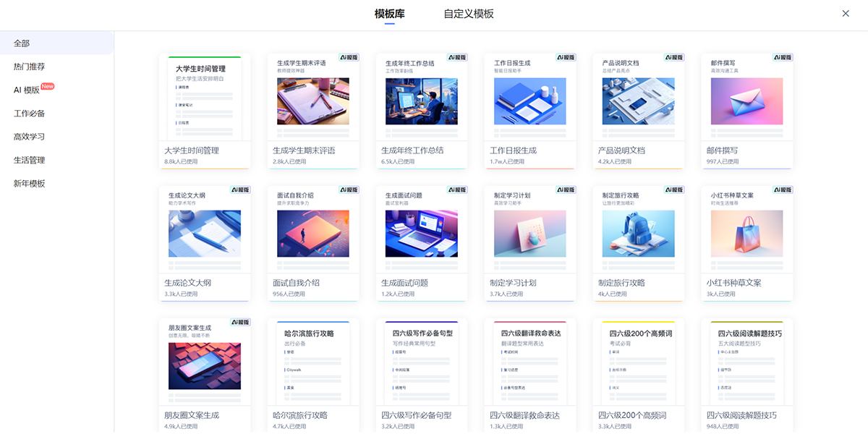Viewport: 868px width, 434px height.
Task: Click the AI模板 badge on 朋友圈文案生成
Action: pyautogui.click(x=240, y=322)
